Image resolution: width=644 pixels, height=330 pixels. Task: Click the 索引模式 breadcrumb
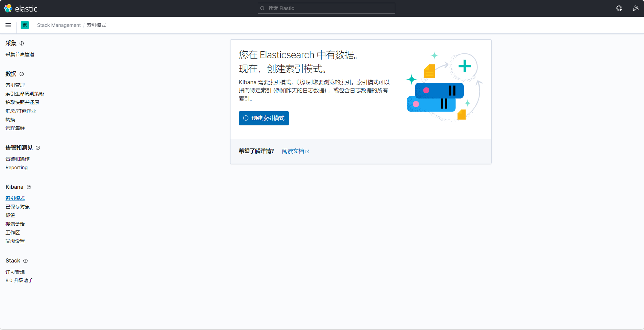point(96,25)
